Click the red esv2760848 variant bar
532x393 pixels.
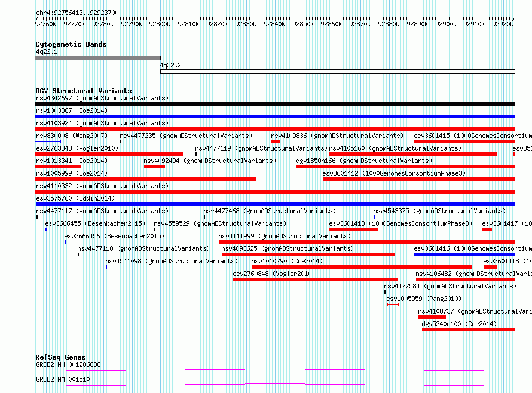pos(315,280)
